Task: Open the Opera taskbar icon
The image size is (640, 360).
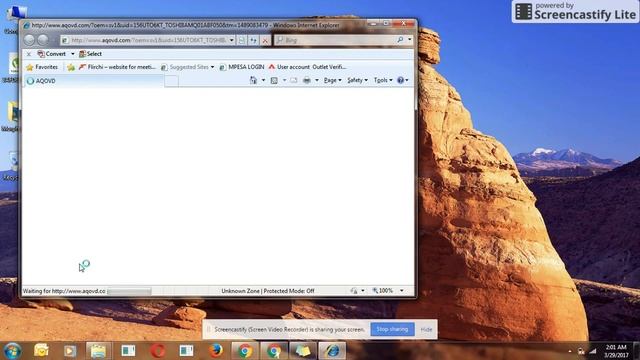Action: (158, 351)
